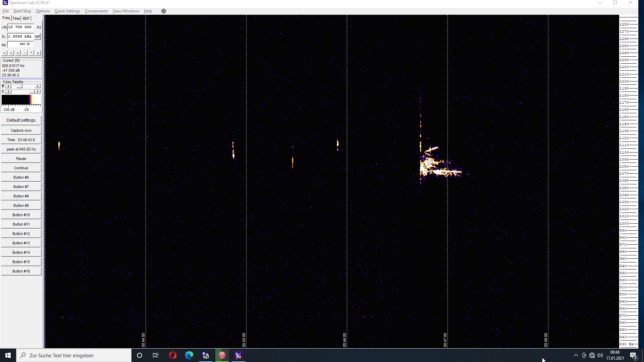The width and height of the screenshot is (644, 362).
Task: Click the right arrow of contrast slider C
Action: point(38,91)
